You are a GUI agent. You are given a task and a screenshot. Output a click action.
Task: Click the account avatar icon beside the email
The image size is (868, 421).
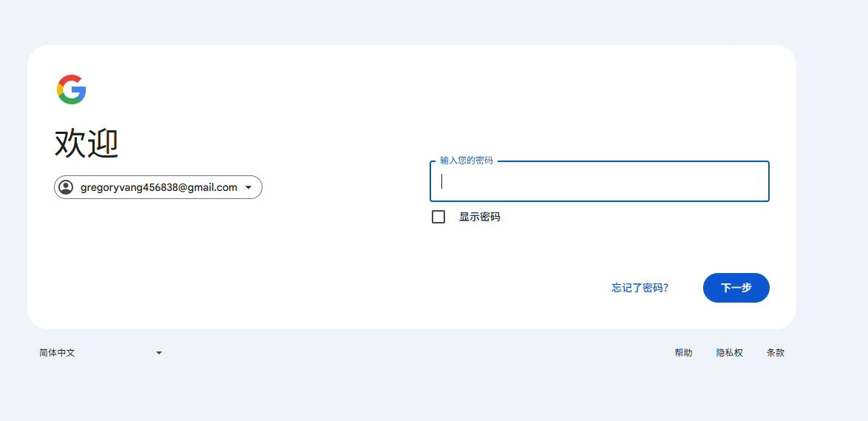pyautogui.click(x=66, y=187)
